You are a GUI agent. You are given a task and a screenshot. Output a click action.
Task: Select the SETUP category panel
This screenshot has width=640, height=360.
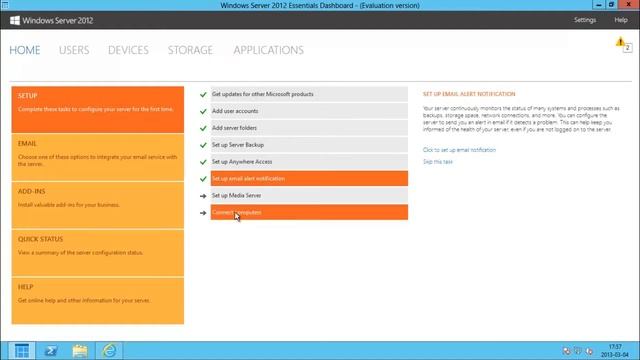(x=98, y=109)
